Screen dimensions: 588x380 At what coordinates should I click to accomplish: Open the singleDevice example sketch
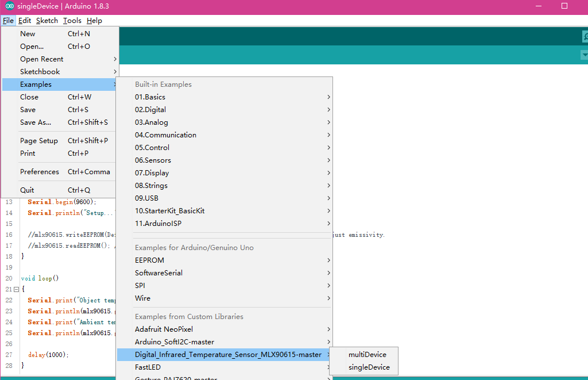coord(363,367)
